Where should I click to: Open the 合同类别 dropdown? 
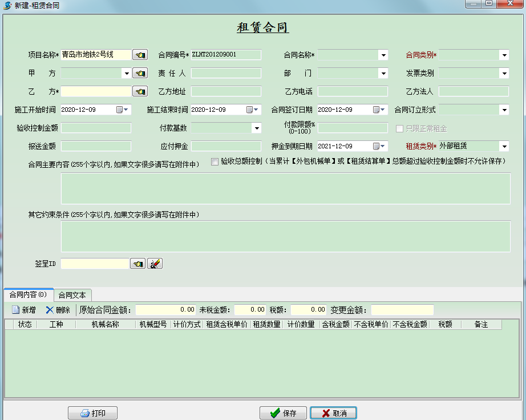click(504, 55)
